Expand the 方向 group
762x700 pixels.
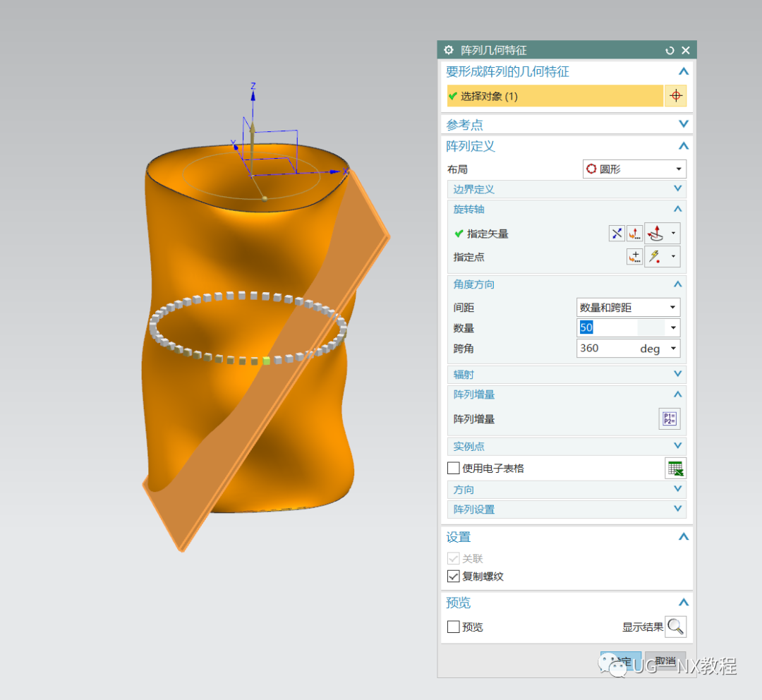678,489
